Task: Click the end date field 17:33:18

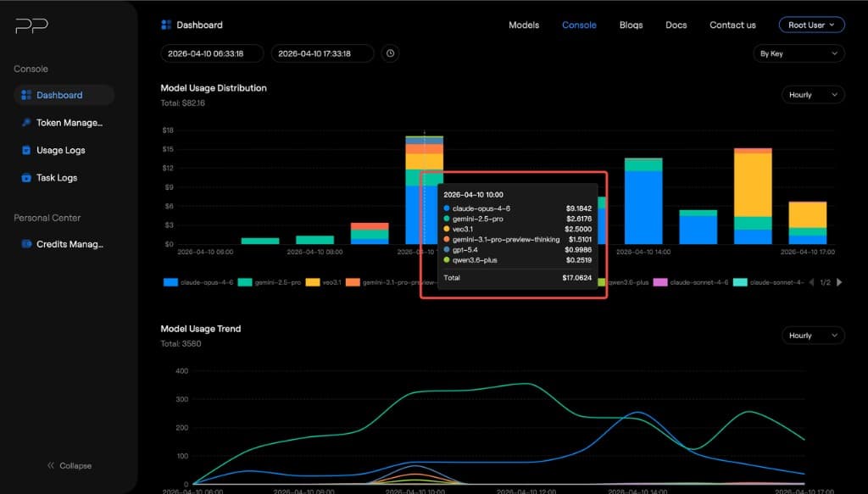Action: pyautogui.click(x=322, y=53)
